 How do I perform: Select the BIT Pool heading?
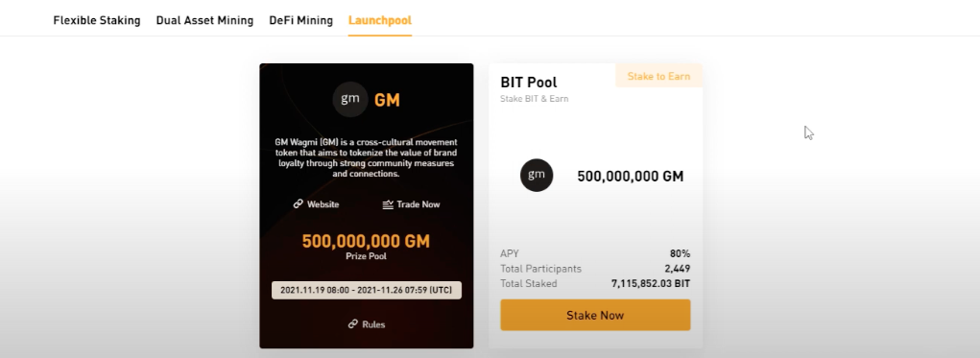click(x=529, y=83)
